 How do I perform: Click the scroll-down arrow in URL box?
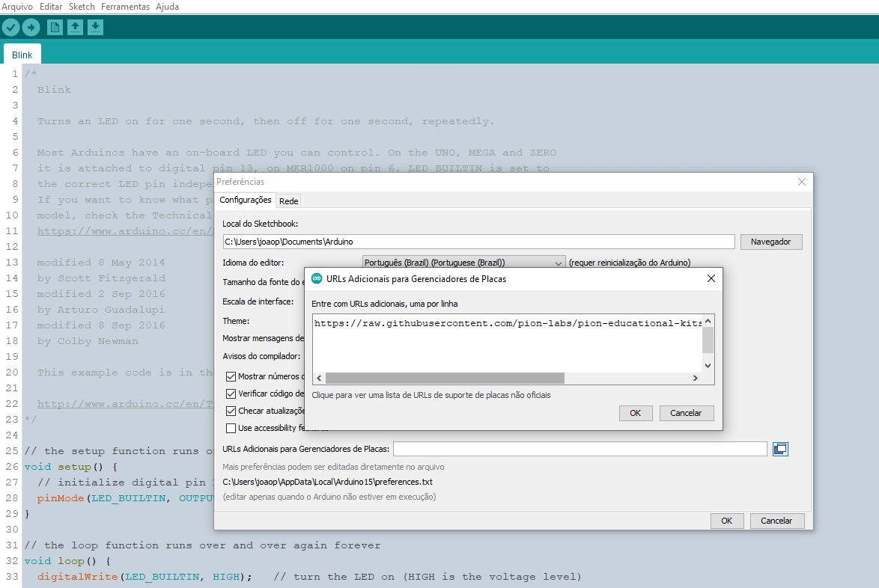[x=708, y=366]
